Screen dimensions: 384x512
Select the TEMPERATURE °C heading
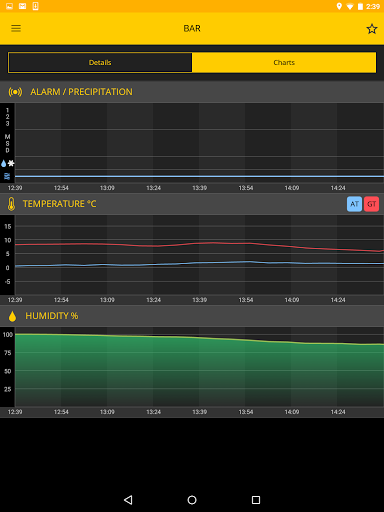click(x=59, y=204)
